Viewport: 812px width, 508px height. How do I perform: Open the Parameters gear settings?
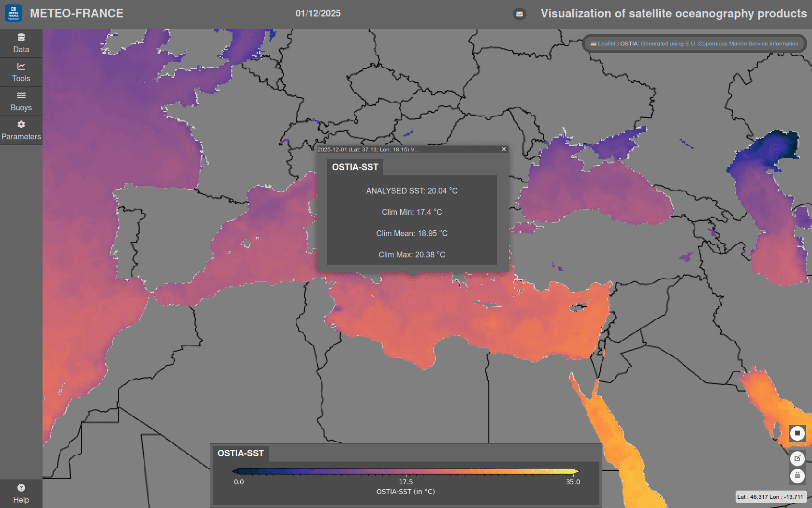point(21,131)
